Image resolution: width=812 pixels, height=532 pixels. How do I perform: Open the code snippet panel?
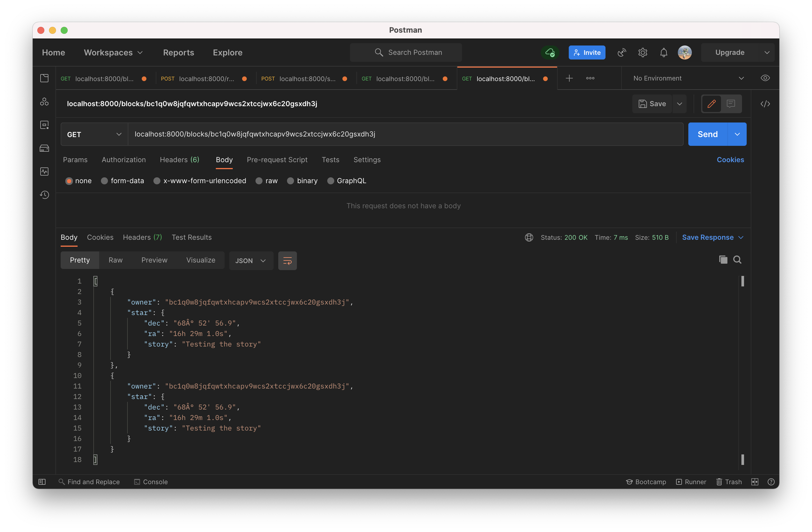coord(765,104)
